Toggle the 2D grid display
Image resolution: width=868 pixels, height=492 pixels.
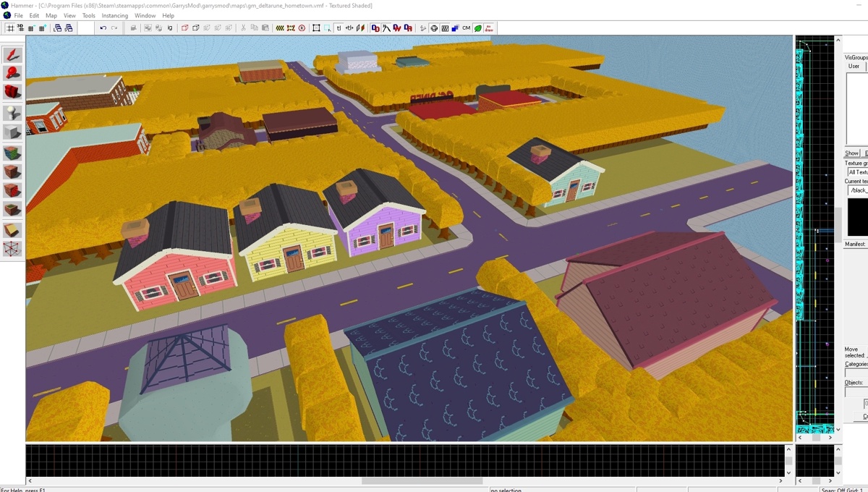[10, 28]
